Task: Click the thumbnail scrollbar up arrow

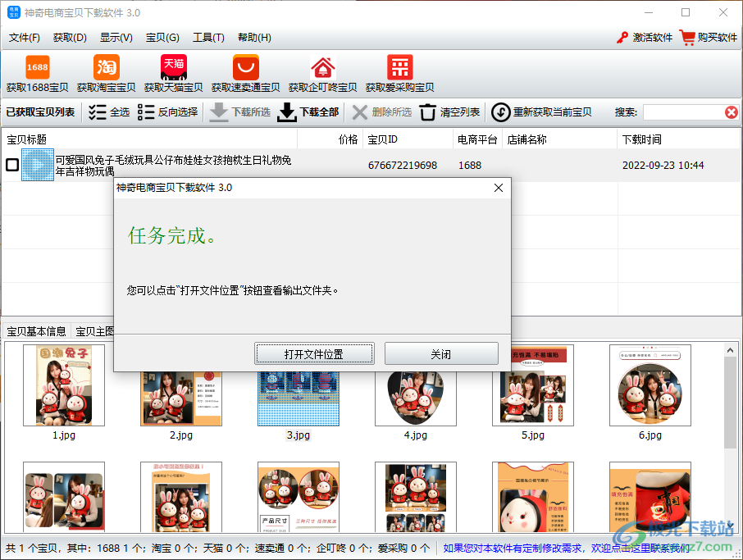Action: tap(730, 351)
